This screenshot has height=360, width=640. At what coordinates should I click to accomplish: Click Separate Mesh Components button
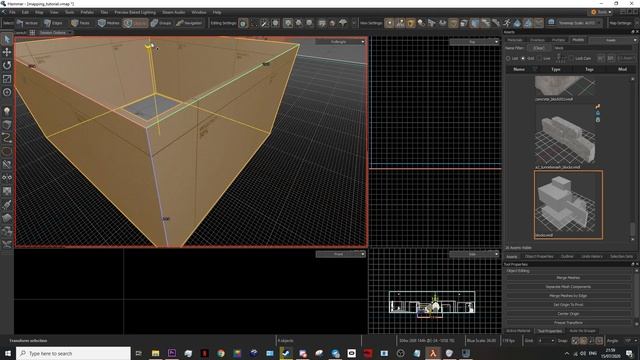[568, 287]
